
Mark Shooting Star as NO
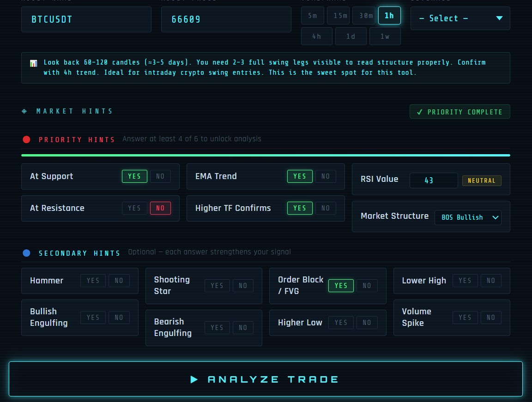(x=243, y=286)
